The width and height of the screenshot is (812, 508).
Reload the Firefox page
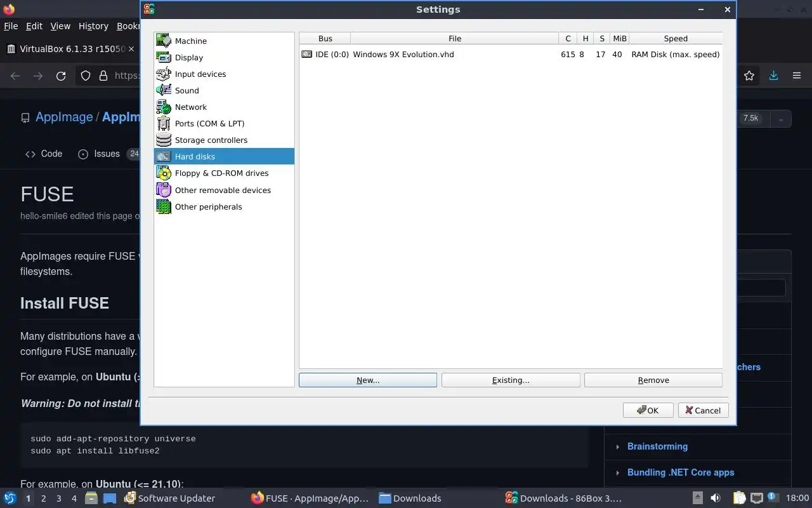point(61,76)
